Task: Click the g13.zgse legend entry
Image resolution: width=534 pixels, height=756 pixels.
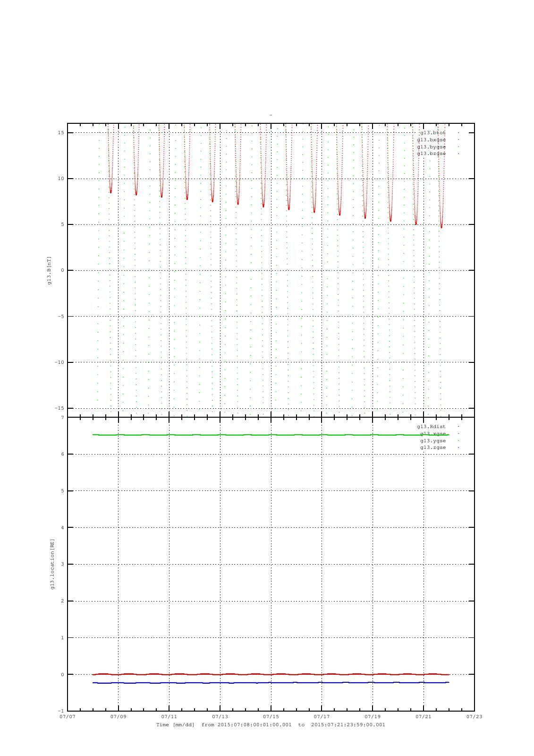Action: (x=433, y=447)
